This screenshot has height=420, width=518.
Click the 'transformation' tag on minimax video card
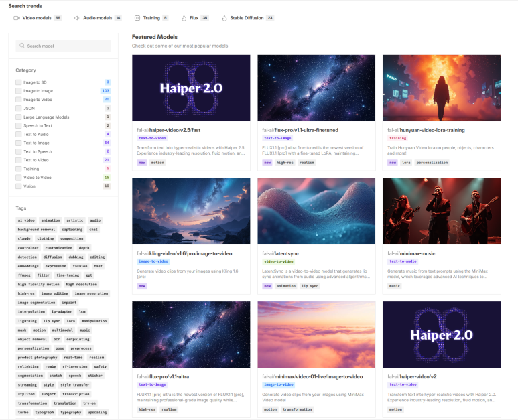point(298,409)
